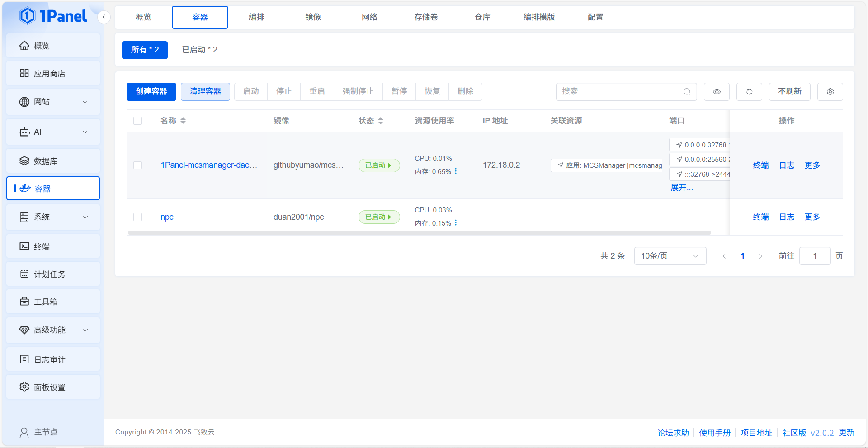Switch to the 镜像 tab

313,17
